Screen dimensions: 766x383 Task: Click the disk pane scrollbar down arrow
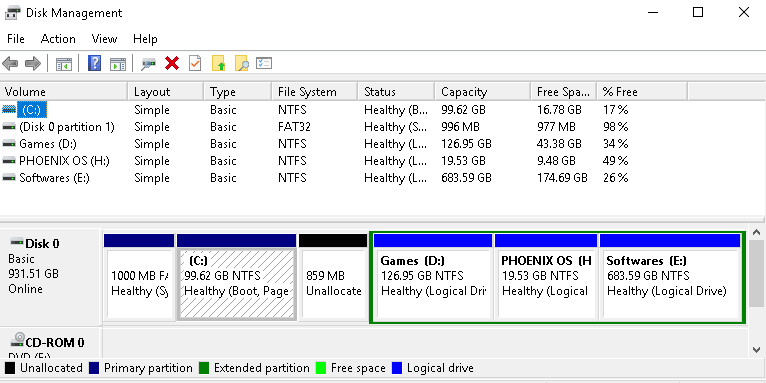click(757, 349)
